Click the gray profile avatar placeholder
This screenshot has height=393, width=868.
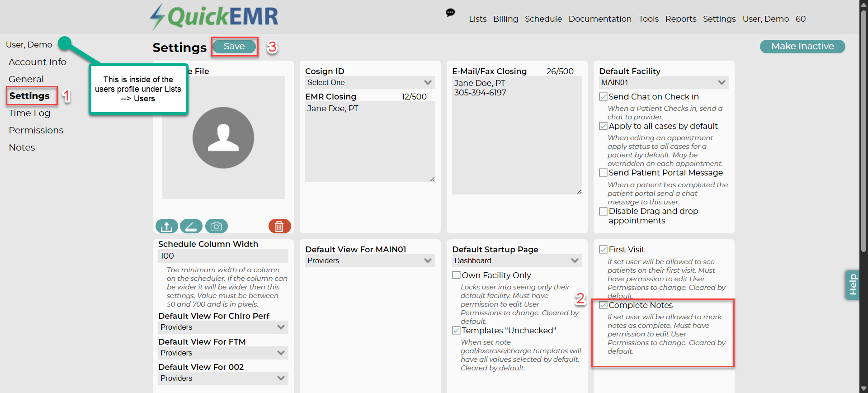pyautogui.click(x=223, y=137)
